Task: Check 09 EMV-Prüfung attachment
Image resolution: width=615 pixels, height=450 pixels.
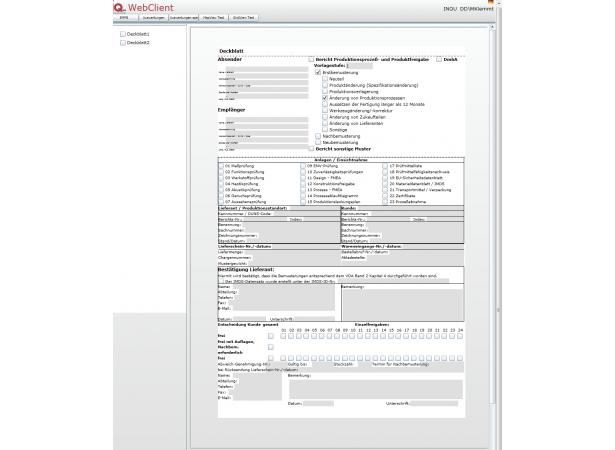Action: coord(303,166)
